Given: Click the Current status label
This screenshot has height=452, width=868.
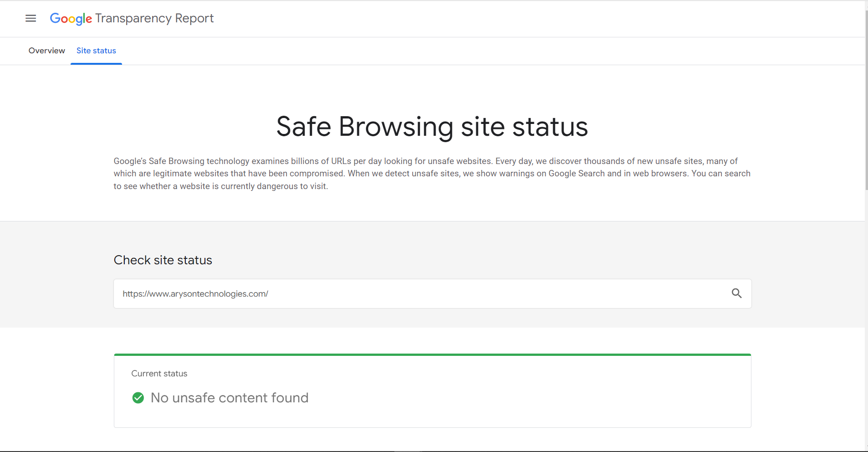Looking at the screenshot, I should tap(159, 374).
